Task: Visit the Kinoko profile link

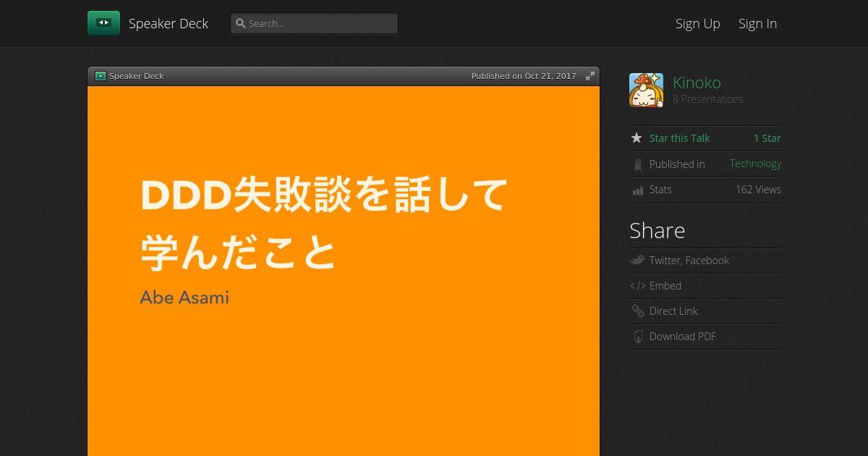Action: 697,83
